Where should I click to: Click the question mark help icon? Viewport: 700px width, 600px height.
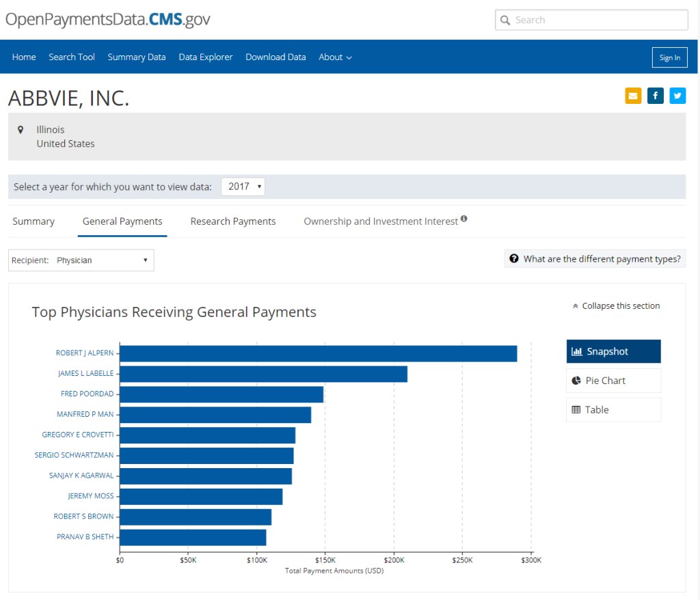coord(513,258)
